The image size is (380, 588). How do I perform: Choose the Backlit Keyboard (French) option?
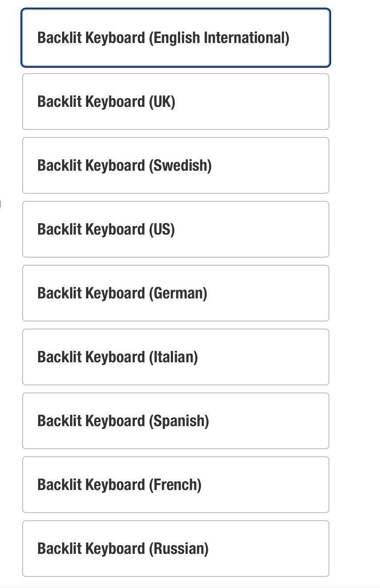(176, 485)
